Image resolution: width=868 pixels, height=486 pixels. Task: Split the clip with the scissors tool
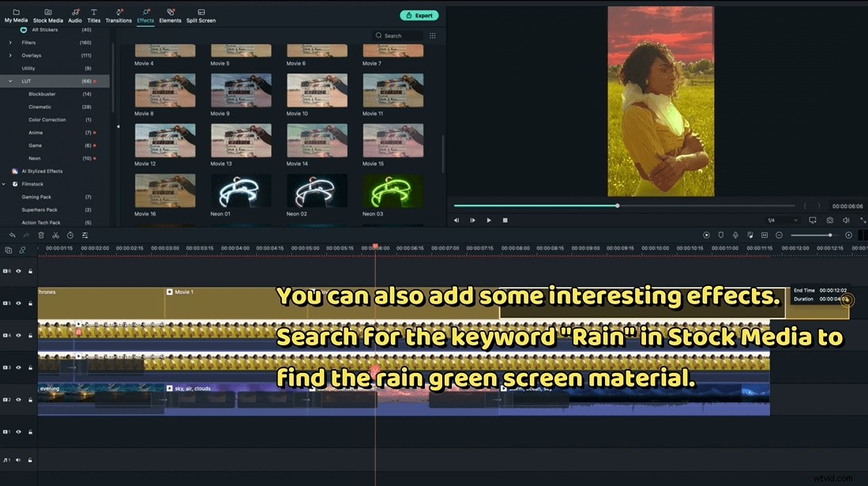point(55,235)
